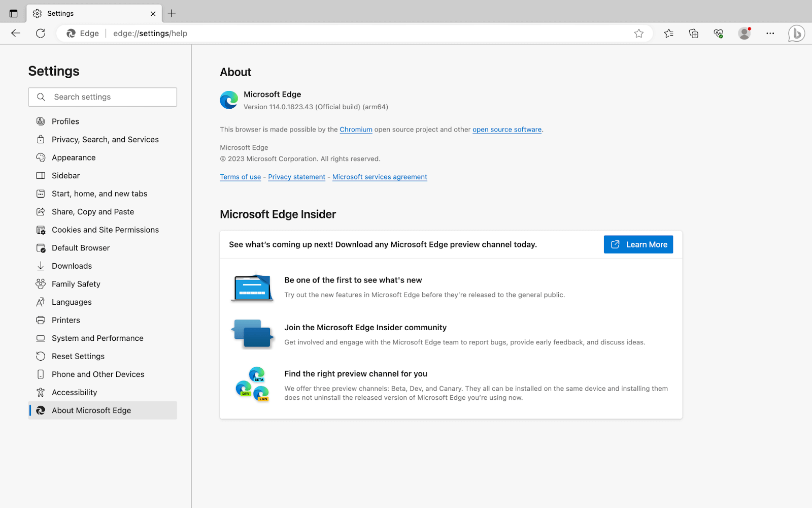The width and height of the screenshot is (812, 508).
Task: Add this page to favorites with the star
Action: click(639, 33)
